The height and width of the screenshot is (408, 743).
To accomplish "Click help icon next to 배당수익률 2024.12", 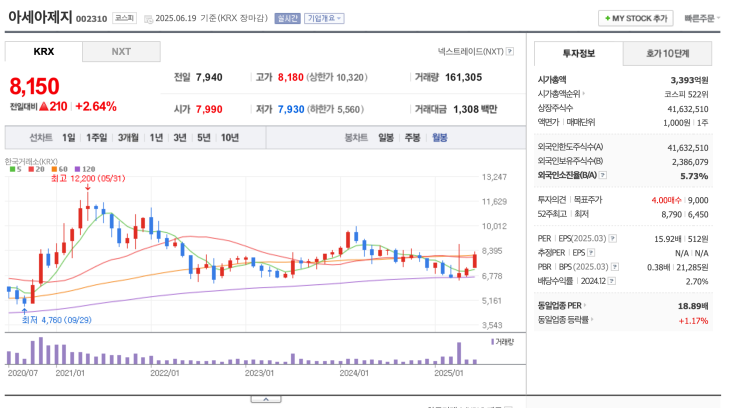I will pos(612,281).
